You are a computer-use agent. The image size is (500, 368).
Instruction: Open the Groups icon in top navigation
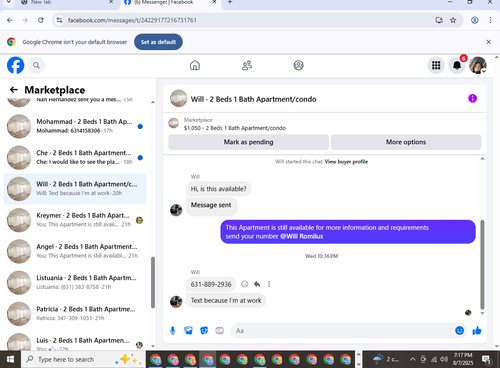[298, 65]
